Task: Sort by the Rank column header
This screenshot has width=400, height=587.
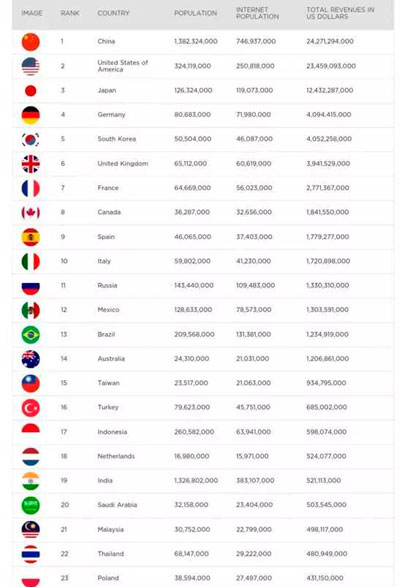Action: (70, 13)
